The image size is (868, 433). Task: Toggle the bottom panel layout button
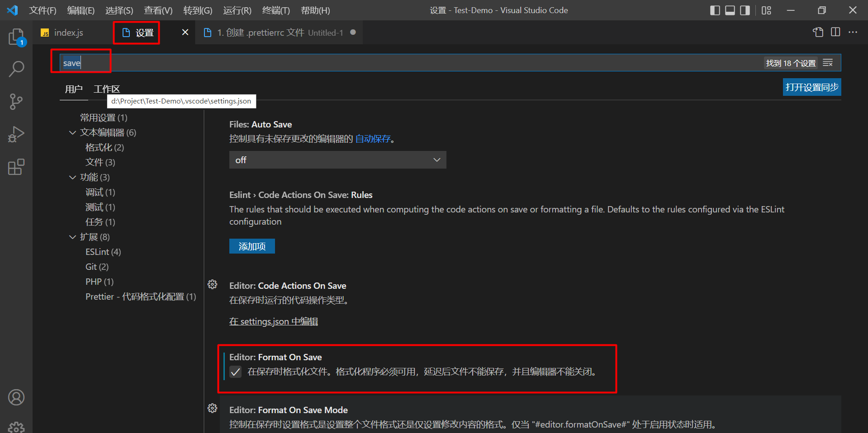[x=730, y=10]
